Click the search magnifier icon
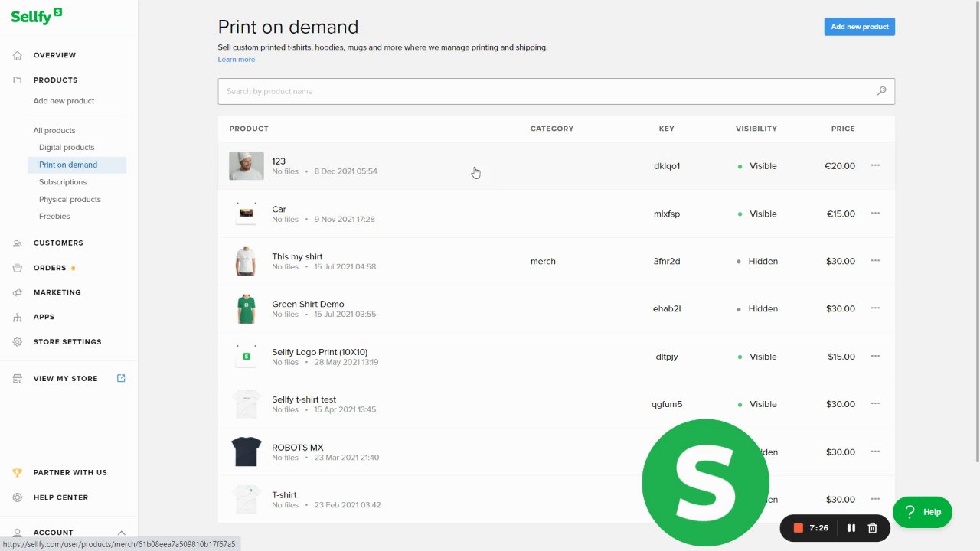 click(x=881, y=91)
